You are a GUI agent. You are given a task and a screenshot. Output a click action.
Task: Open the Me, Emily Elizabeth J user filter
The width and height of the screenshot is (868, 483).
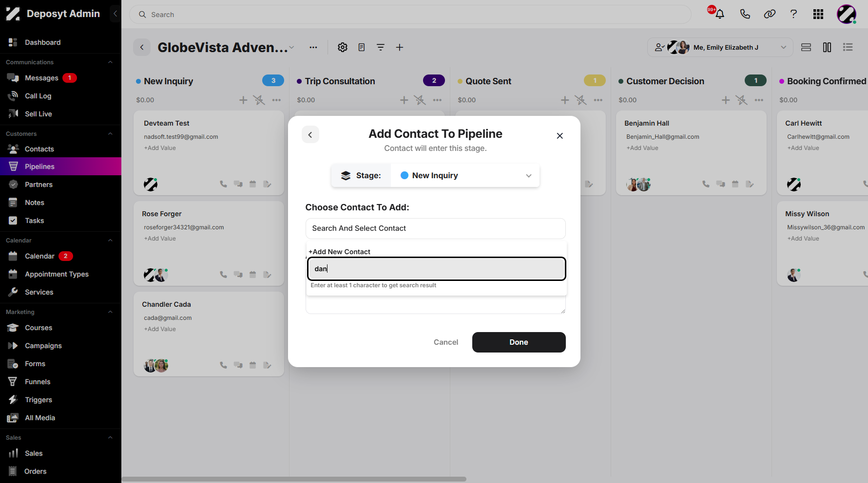720,47
